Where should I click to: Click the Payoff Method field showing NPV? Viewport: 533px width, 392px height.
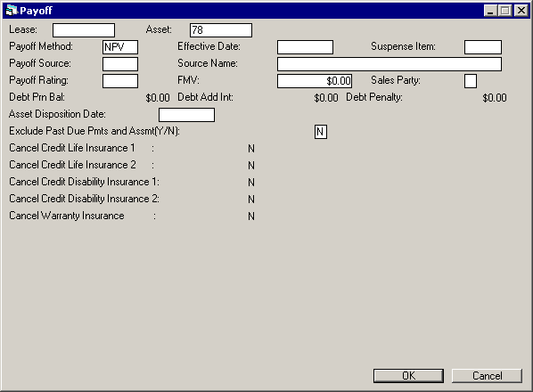[x=120, y=47]
